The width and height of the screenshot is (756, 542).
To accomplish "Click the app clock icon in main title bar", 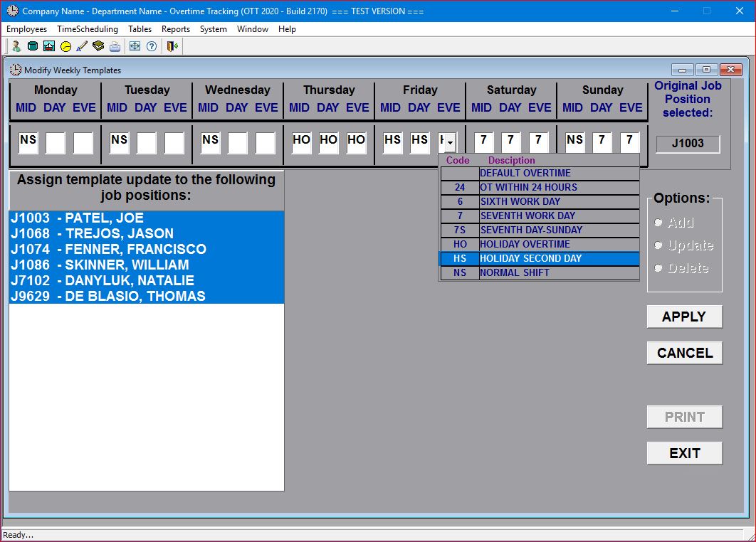I will (13, 11).
